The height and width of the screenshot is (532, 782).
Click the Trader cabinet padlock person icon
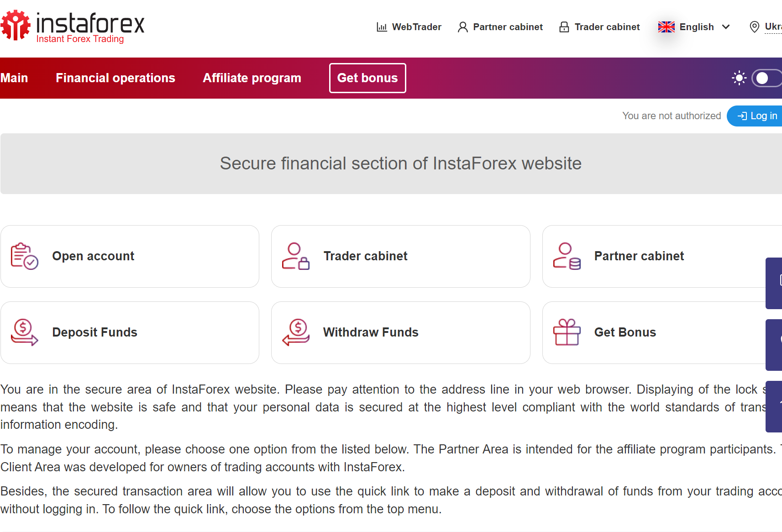coord(295,256)
